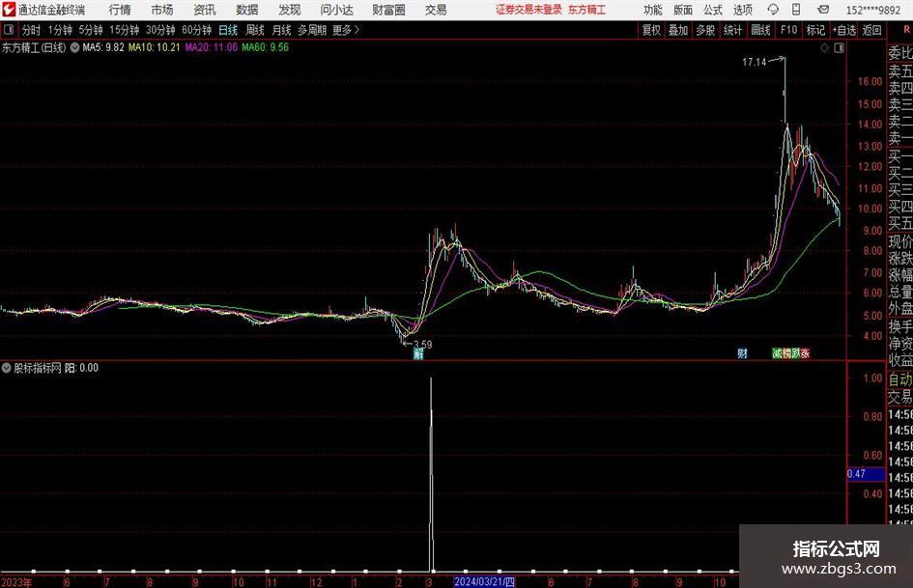Click the MA5: 9.82 value
This screenshot has width=913, height=588.
click(103, 47)
